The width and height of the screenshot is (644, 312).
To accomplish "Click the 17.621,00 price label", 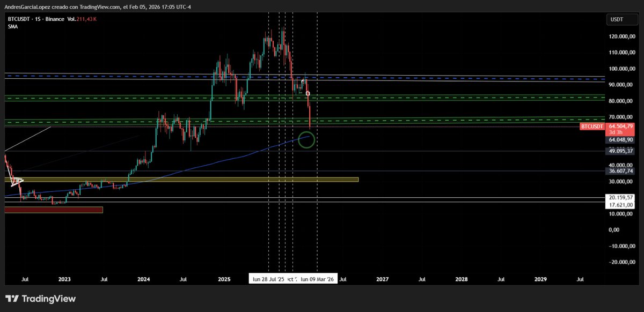I will point(621,205).
